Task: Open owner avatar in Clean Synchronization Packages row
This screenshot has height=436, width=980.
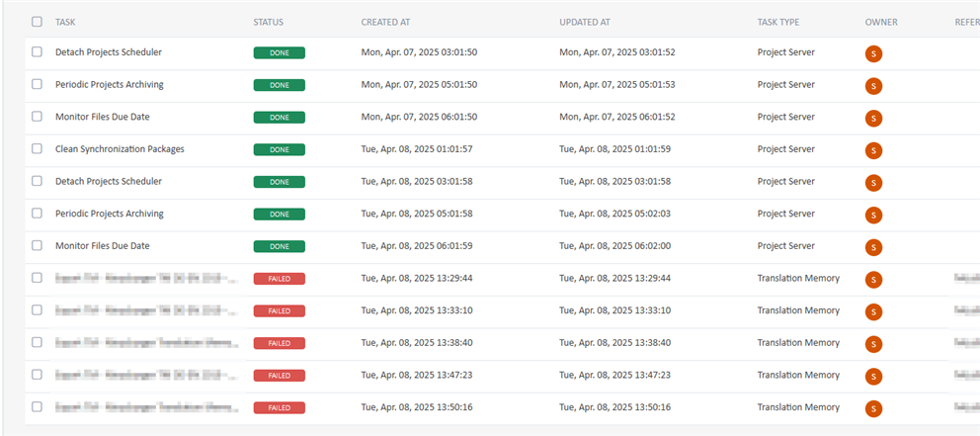Action: (x=873, y=150)
